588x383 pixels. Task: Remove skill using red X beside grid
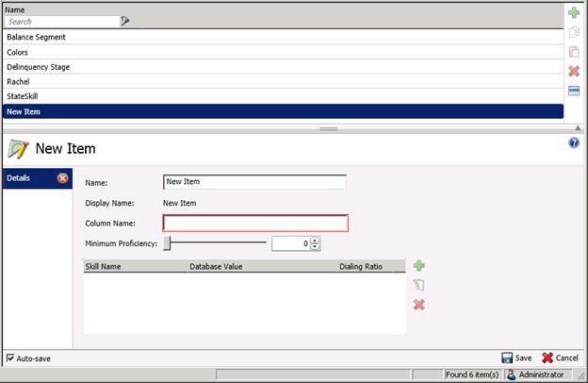click(419, 305)
